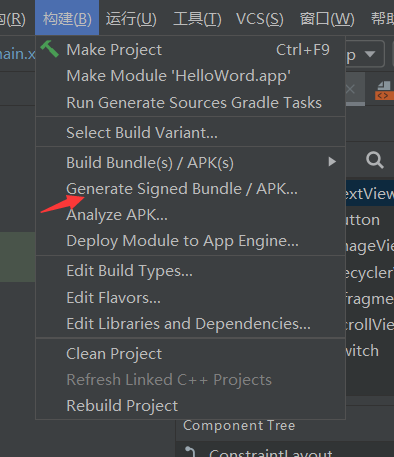Open the 工具(T) tools menu
394x457 pixels.
pos(197,18)
